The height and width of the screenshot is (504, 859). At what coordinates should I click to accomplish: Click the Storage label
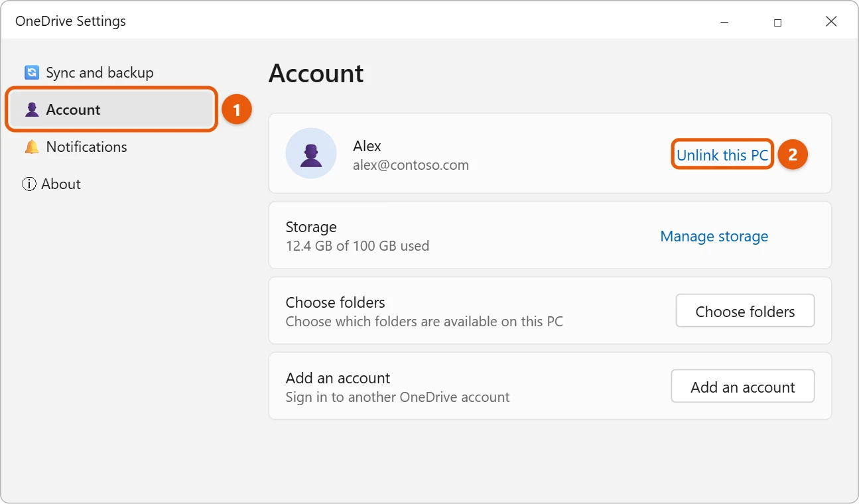point(311,227)
